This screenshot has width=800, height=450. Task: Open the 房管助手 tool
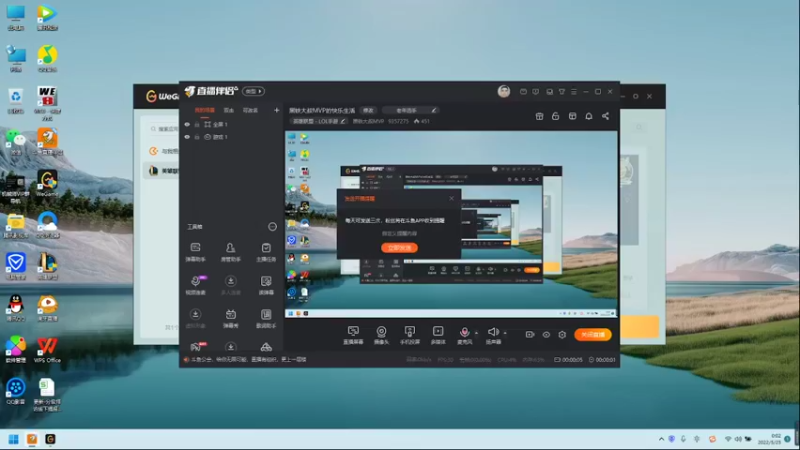231,252
